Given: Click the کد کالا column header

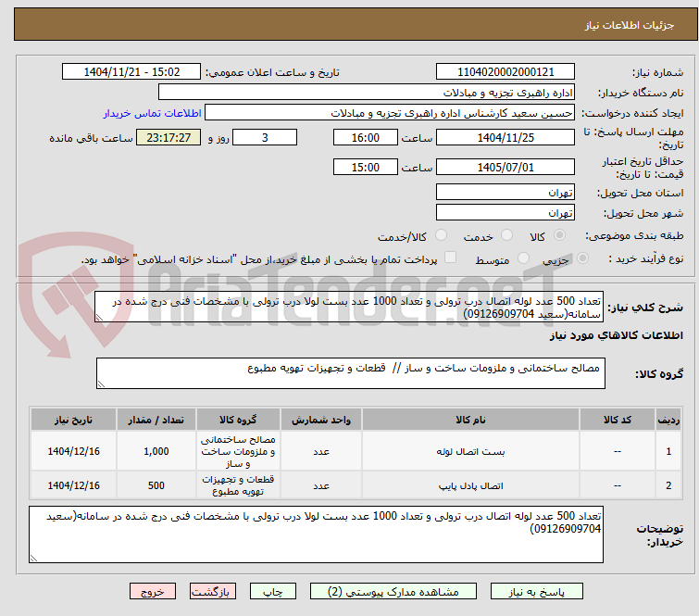Looking at the screenshot, I should point(618,420).
